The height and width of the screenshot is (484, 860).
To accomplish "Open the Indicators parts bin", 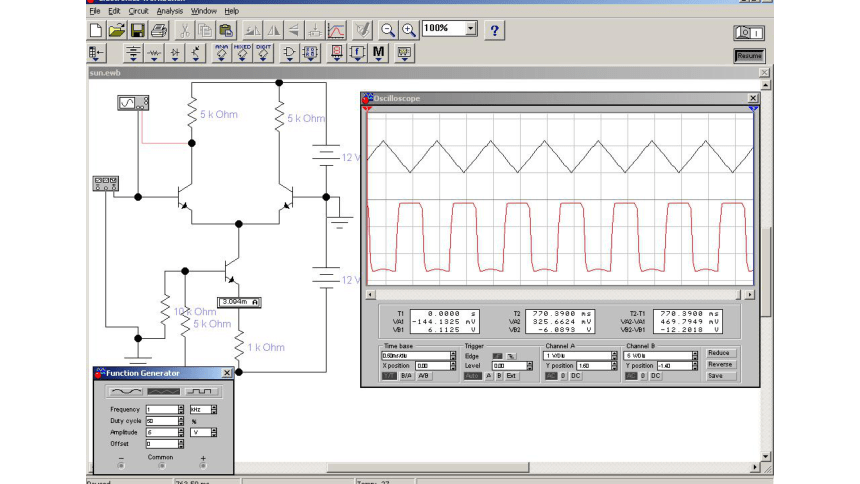I will pos(336,53).
